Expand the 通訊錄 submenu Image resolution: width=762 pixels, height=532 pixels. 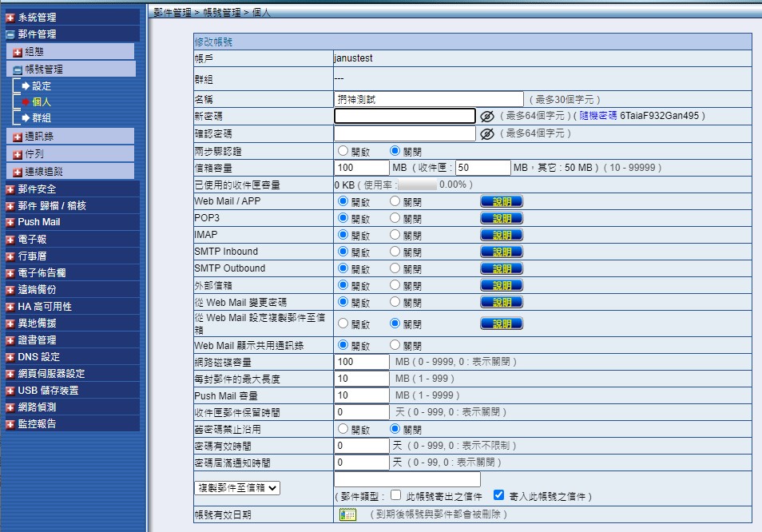pos(18,137)
